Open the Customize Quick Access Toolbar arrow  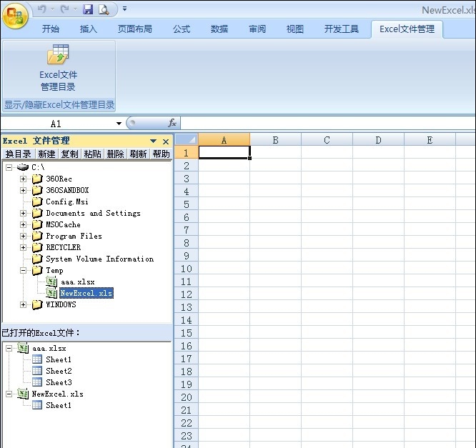[x=124, y=9]
